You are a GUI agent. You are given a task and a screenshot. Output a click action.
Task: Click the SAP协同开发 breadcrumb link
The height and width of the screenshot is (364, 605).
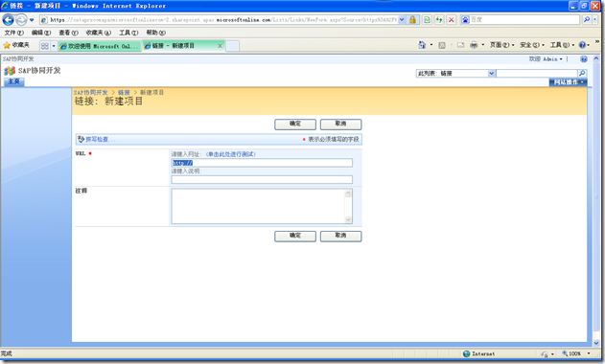coord(91,93)
